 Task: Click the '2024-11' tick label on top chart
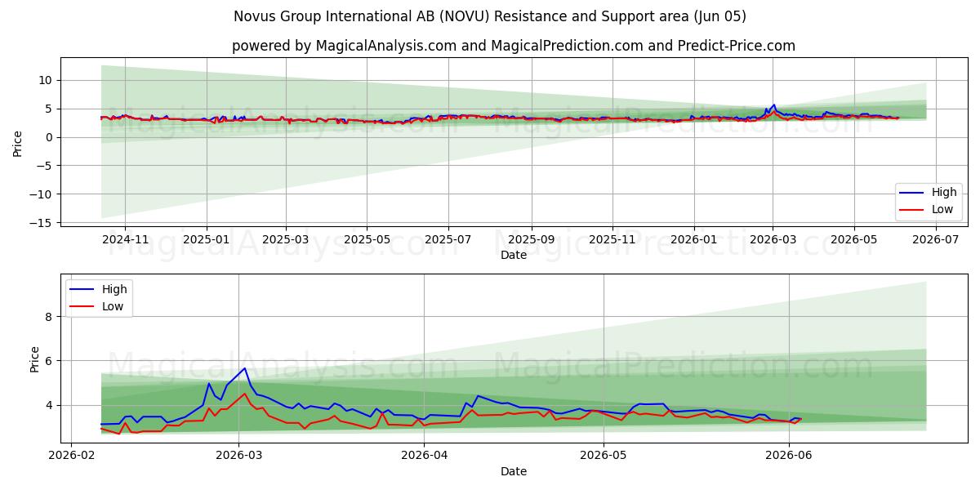[x=125, y=239]
